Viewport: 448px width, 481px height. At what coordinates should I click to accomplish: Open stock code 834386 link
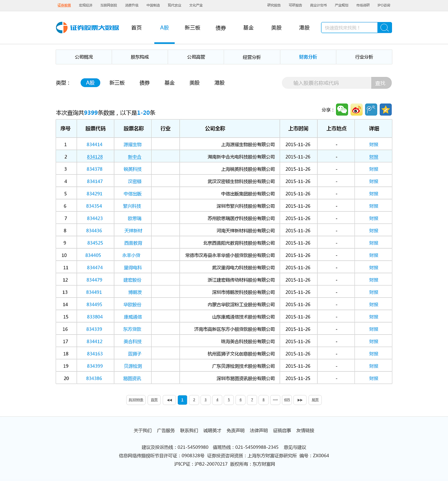point(94,379)
